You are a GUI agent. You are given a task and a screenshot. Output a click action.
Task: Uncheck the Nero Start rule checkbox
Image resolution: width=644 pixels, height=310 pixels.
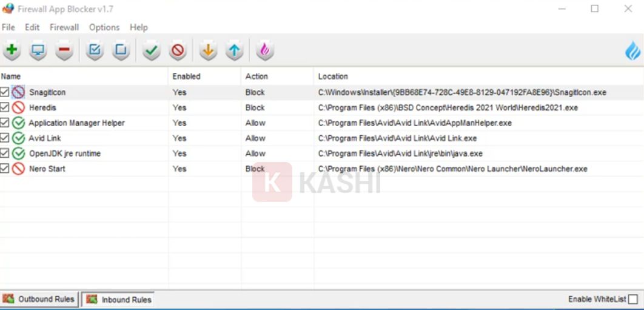click(5, 169)
